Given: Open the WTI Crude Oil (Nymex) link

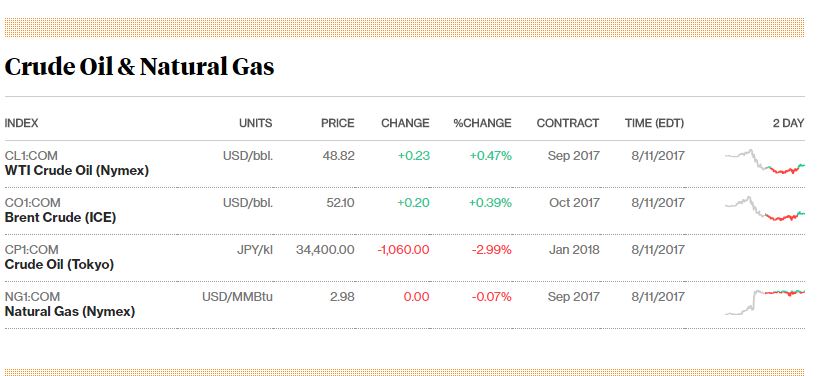Looking at the screenshot, I should click(77, 171).
